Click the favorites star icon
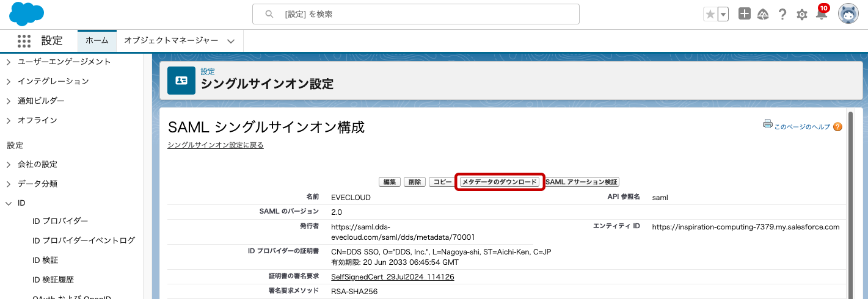This screenshot has height=299, width=868. click(710, 15)
